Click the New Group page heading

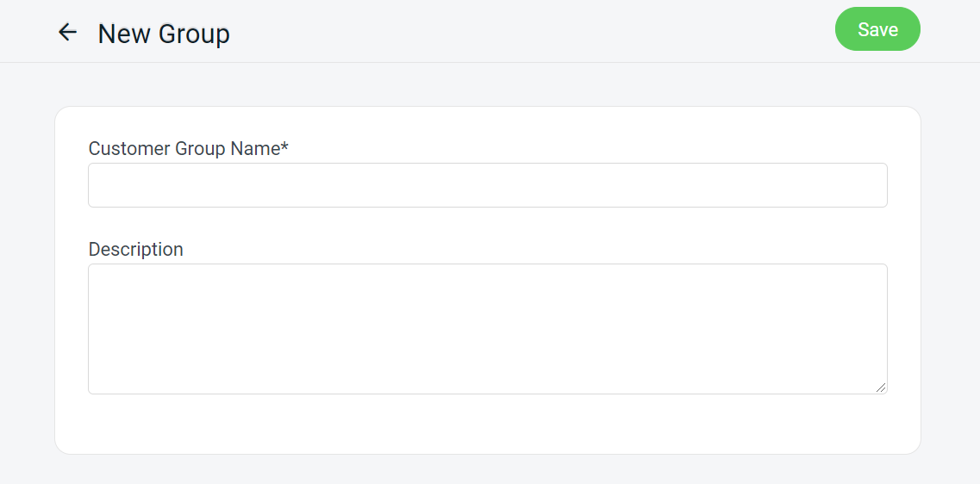[x=164, y=34]
